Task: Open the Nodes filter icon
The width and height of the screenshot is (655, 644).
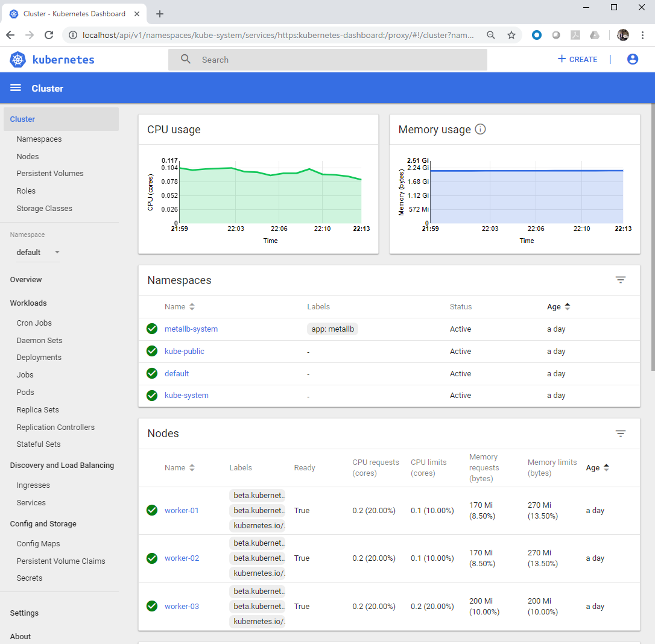Action: [x=621, y=434]
